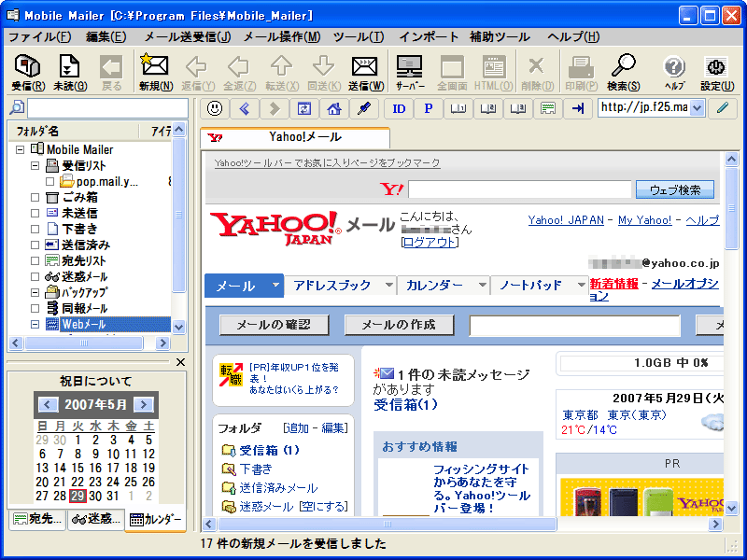Click the green pencil edit icon
Screen dimensions: 747x560
click(723, 108)
